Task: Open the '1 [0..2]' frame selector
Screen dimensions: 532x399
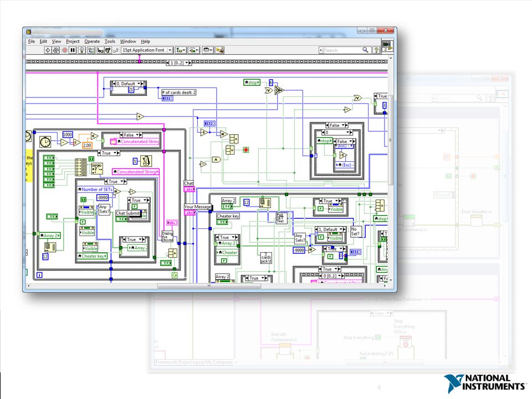Action: point(179,63)
